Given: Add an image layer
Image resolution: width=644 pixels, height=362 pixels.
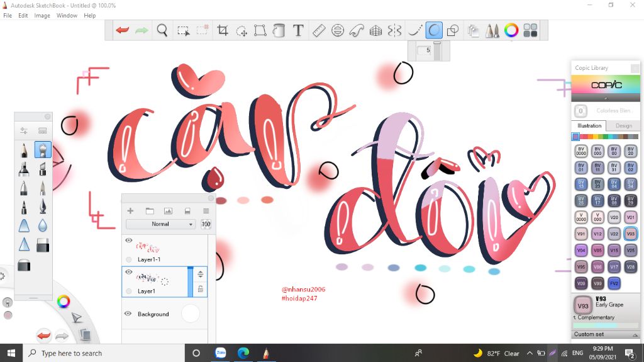Looking at the screenshot, I should (x=168, y=211).
